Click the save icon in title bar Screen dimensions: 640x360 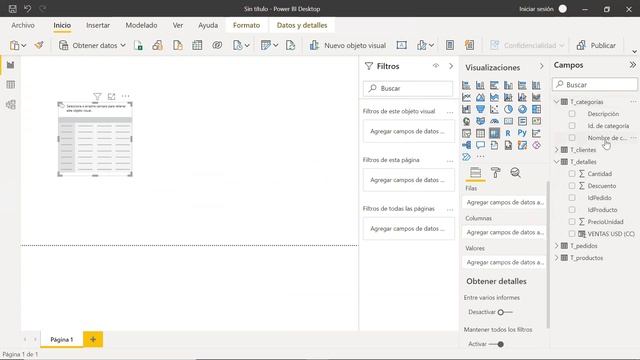(x=12, y=9)
